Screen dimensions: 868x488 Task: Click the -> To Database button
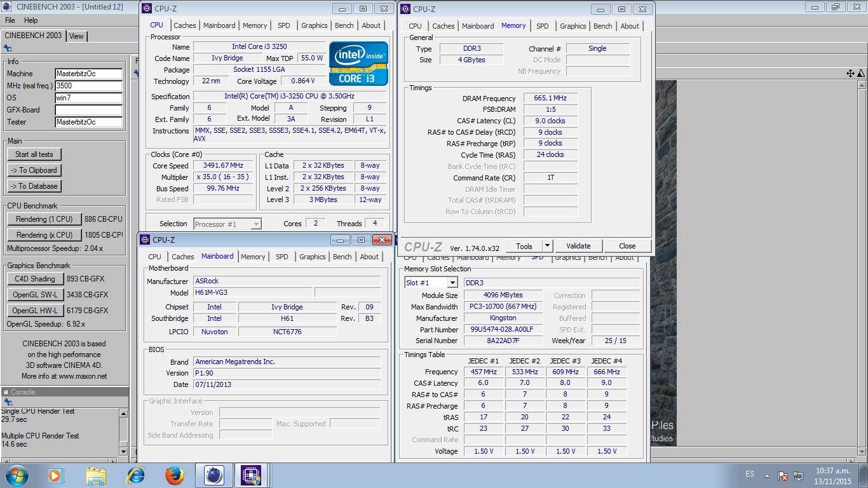point(34,186)
